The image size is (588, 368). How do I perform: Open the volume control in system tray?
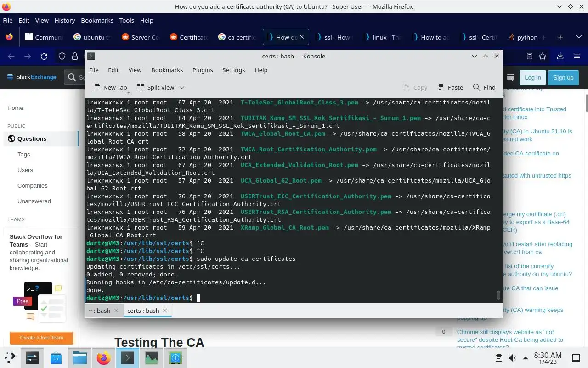(512, 358)
